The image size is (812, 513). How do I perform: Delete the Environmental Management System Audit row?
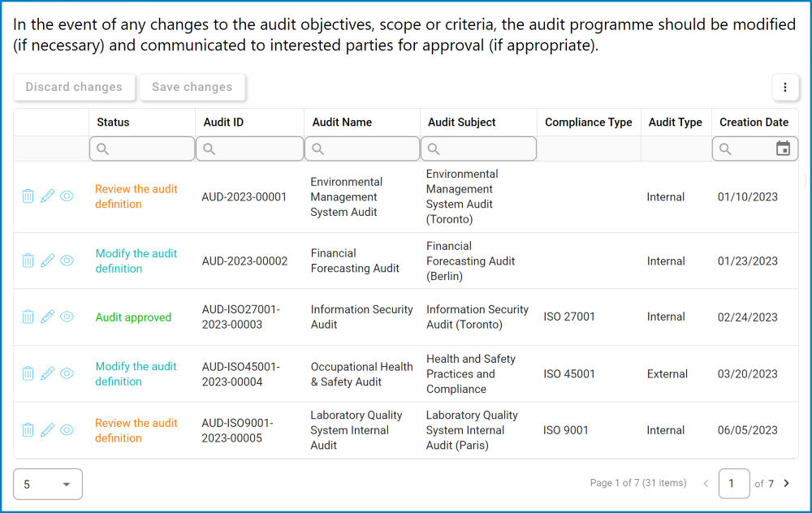[x=28, y=196]
